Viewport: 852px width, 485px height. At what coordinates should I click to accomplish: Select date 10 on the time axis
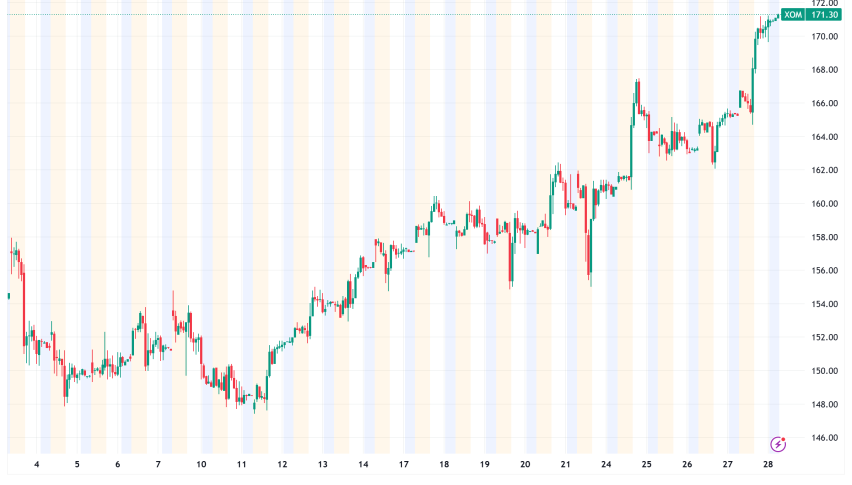pos(201,465)
